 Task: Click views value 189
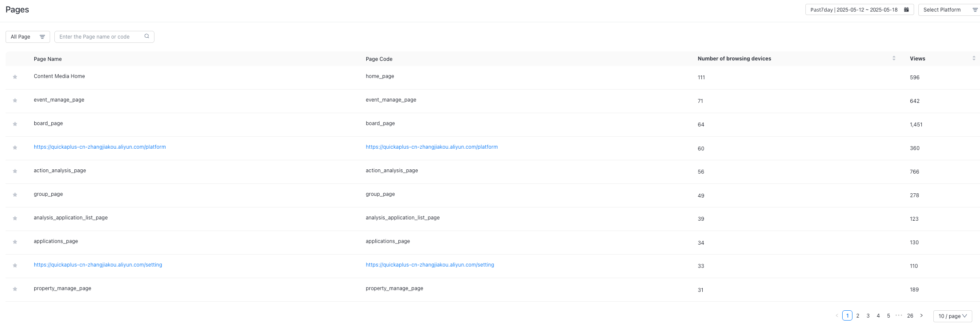pos(914,290)
